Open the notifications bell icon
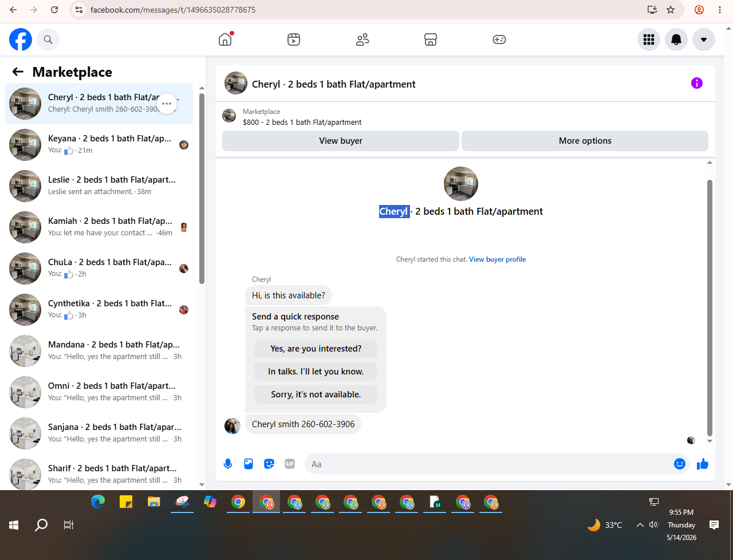The width and height of the screenshot is (733, 560). [x=676, y=40]
